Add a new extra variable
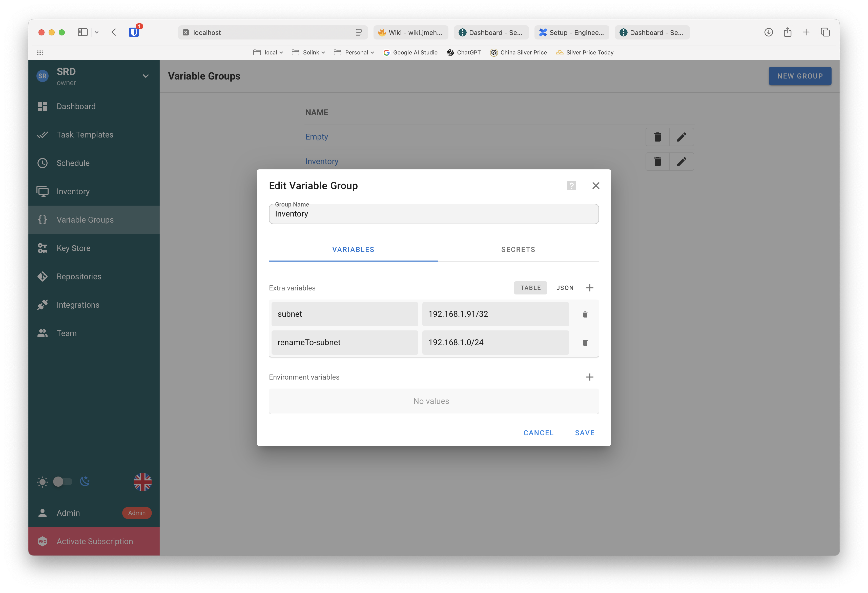Image resolution: width=868 pixels, height=593 pixels. coord(589,288)
